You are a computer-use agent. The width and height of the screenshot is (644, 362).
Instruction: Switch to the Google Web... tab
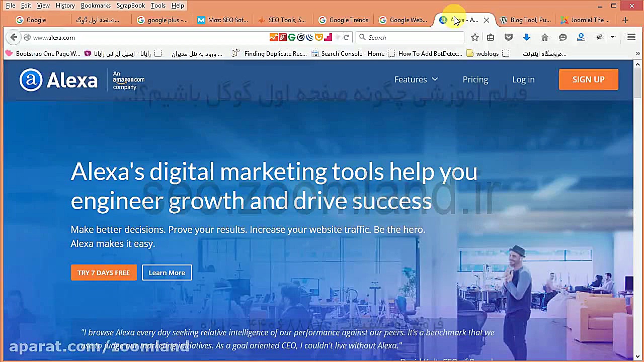click(x=404, y=20)
